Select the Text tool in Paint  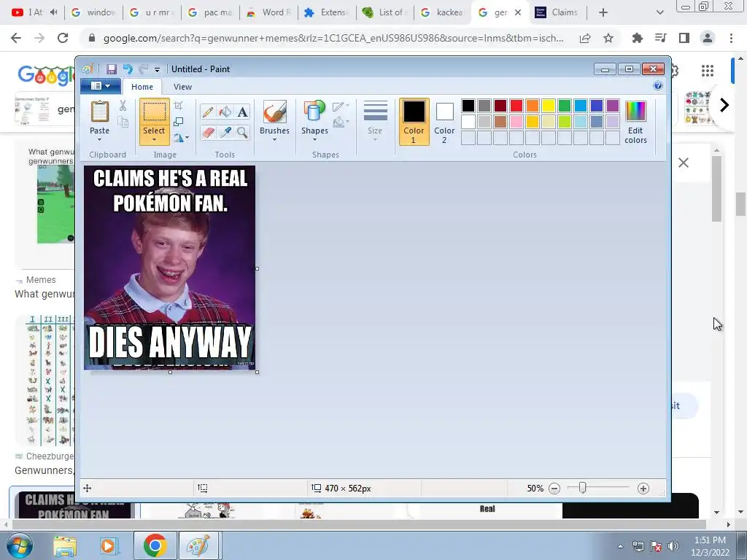[x=242, y=112]
